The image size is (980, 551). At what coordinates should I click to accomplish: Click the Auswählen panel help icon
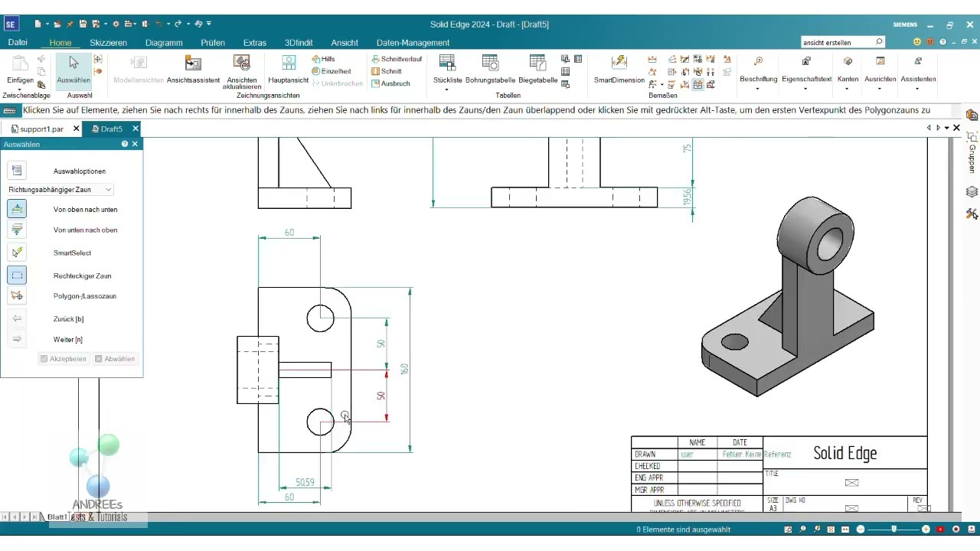125,144
